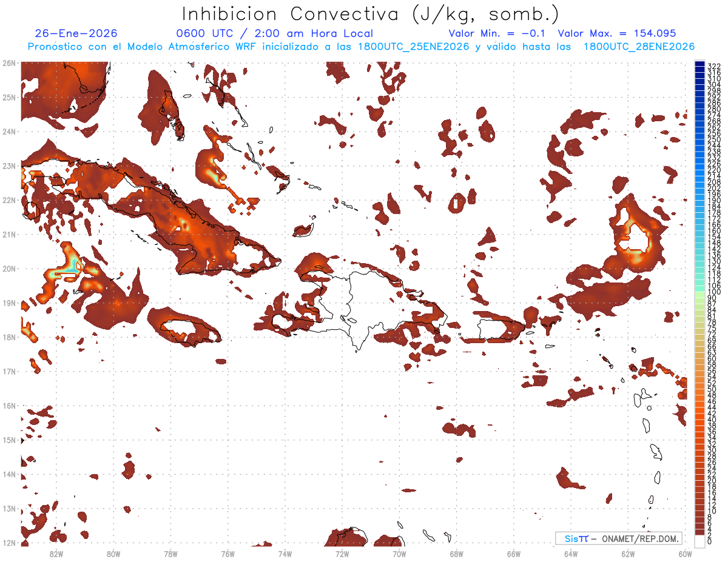Click the '23N' latitude label
728x562 pixels.
point(9,166)
